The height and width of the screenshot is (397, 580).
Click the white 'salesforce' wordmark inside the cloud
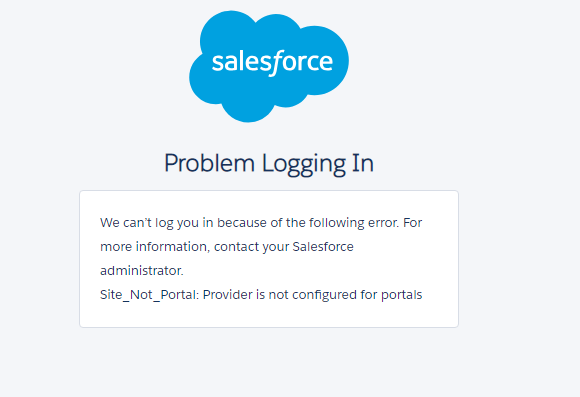(x=272, y=63)
